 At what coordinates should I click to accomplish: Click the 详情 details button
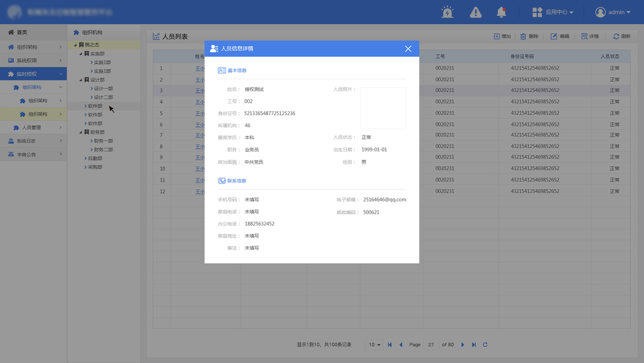click(x=590, y=36)
